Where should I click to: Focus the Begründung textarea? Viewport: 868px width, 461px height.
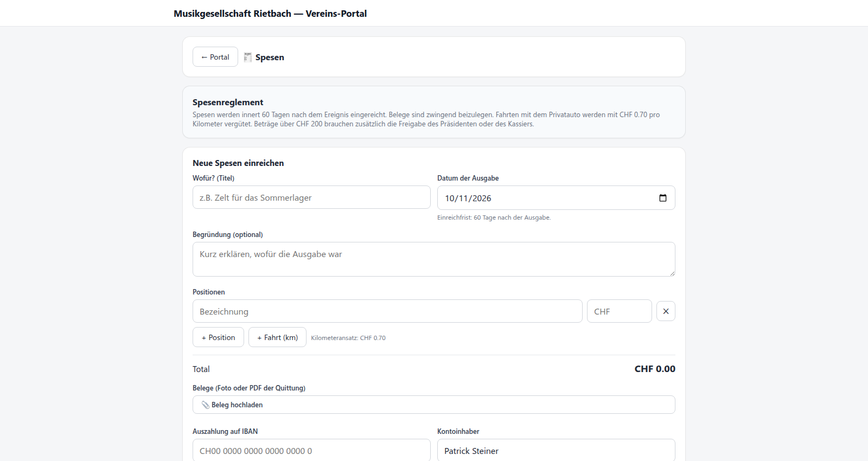pos(434,259)
